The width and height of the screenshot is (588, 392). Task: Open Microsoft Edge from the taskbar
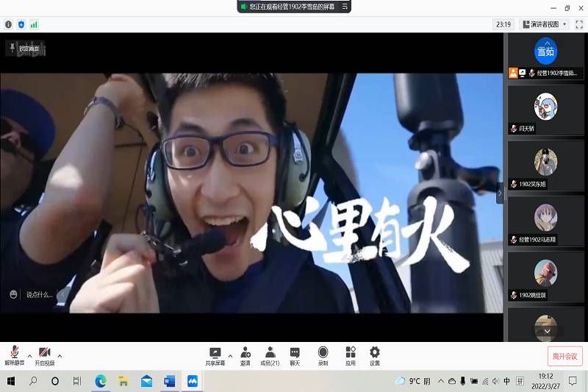pyautogui.click(x=101, y=381)
